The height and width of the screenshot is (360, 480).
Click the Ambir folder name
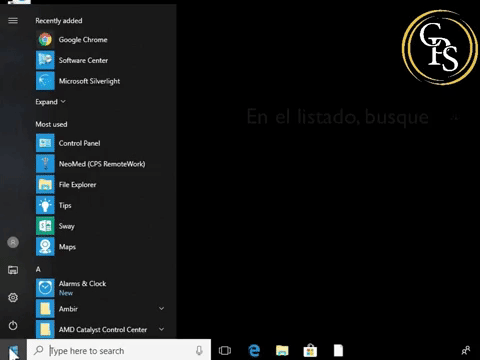click(x=68, y=309)
